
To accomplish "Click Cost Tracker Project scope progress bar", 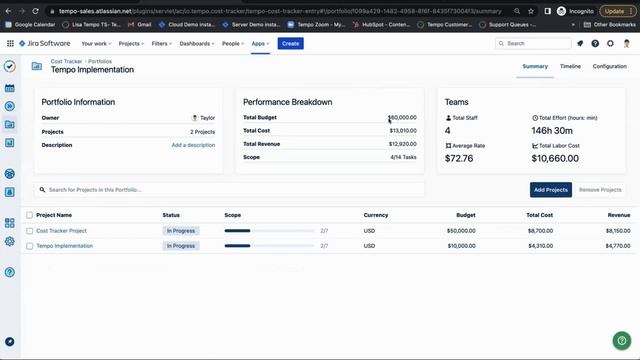I will click(x=269, y=231).
